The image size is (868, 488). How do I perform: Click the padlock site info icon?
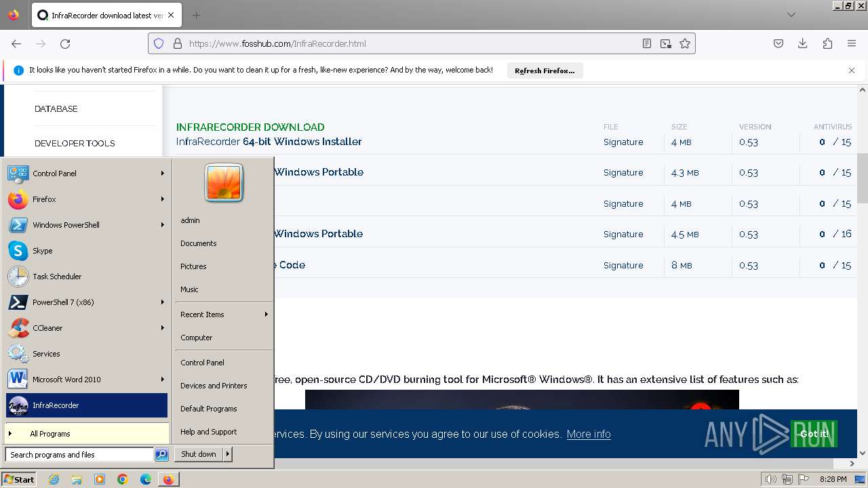click(x=178, y=43)
